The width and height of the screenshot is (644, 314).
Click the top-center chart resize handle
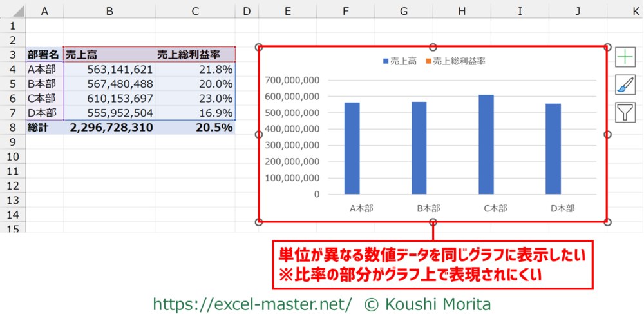coord(433,47)
